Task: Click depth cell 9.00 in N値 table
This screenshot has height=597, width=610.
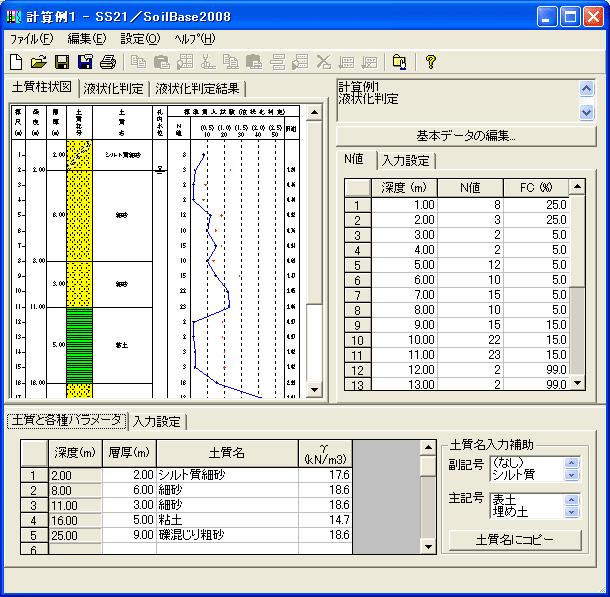Action: [405, 325]
